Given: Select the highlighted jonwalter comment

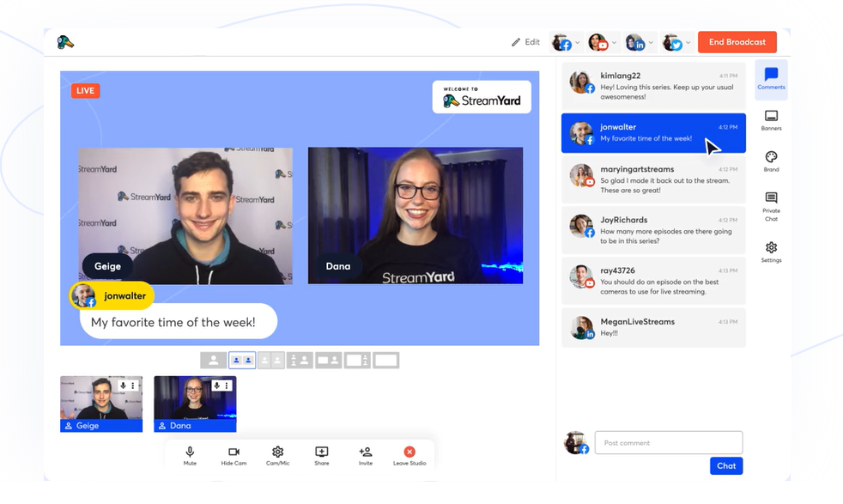Looking at the screenshot, I should 653,133.
